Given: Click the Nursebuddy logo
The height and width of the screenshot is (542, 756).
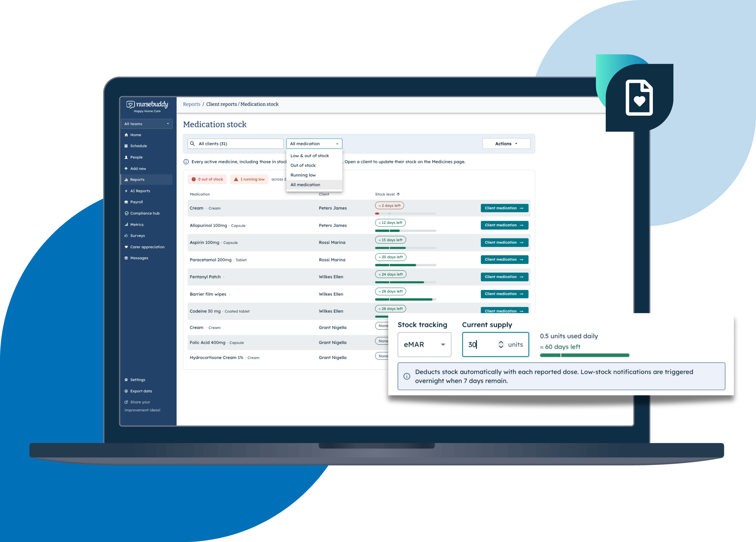Looking at the screenshot, I should pyautogui.click(x=147, y=105).
